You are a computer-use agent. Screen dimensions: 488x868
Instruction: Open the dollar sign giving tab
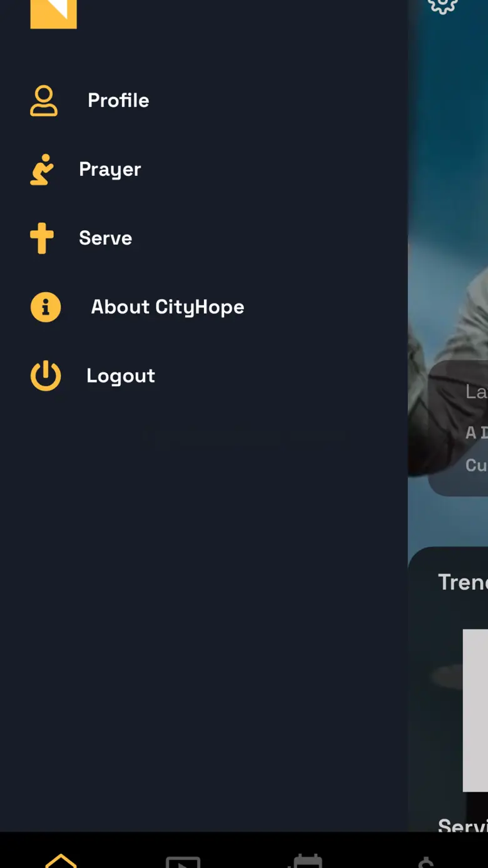(426, 862)
